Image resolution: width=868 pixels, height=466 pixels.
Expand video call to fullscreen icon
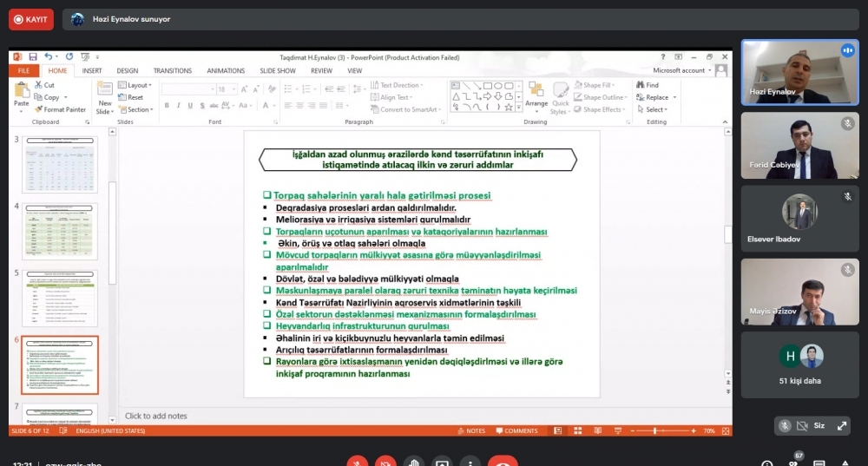841,425
